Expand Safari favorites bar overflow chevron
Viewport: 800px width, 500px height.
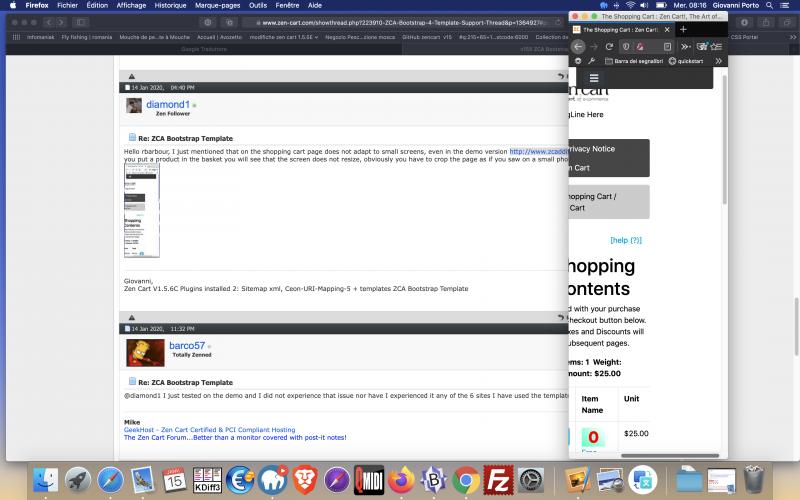(x=792, y=37)
